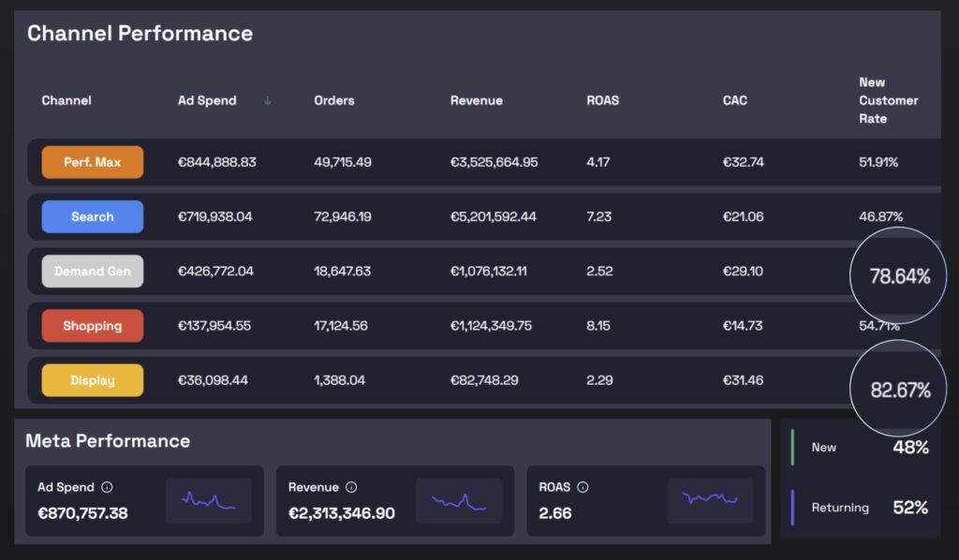The image size is (959, 560).
Task: Sort by New Customer Rate column header
Action: pos(888,100)
